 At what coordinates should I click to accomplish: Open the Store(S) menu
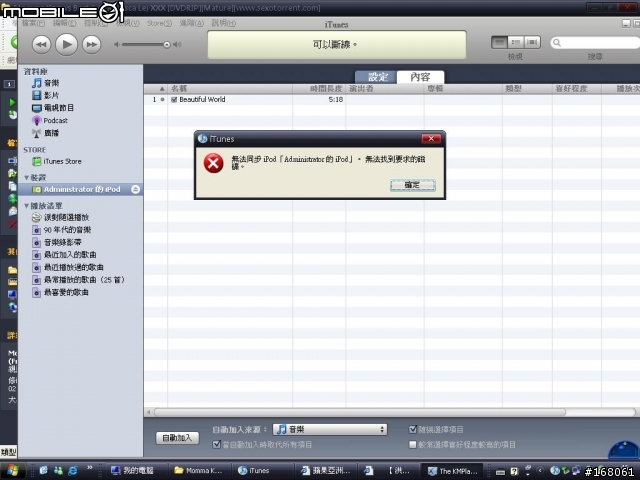click(x=159, y=23)
